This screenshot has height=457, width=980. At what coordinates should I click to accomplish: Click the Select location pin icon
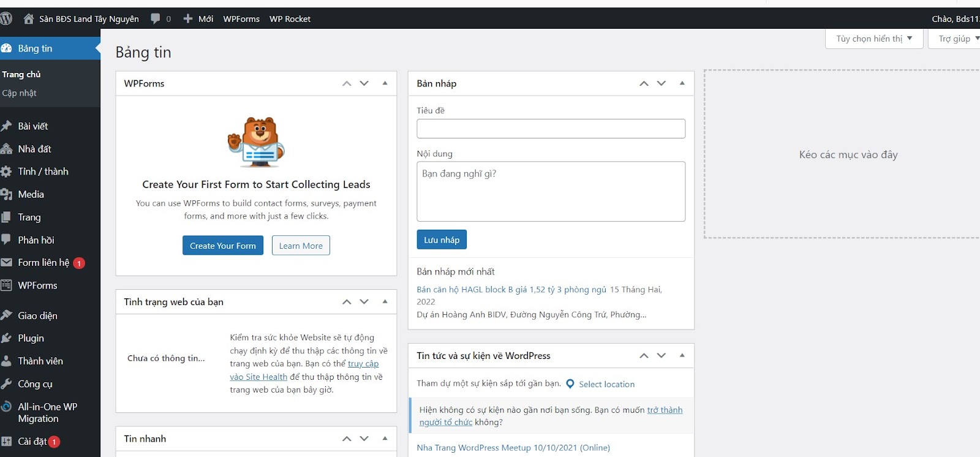click(570, 384)
